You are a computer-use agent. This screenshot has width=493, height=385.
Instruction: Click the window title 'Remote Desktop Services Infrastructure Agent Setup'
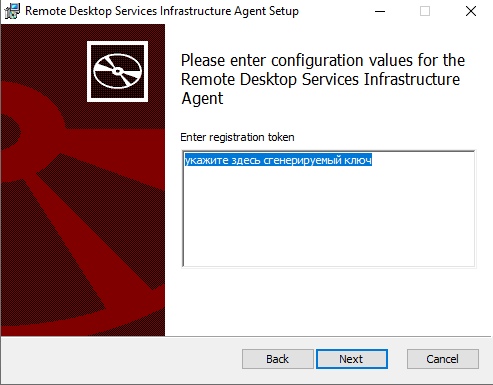tap(162, 11)
